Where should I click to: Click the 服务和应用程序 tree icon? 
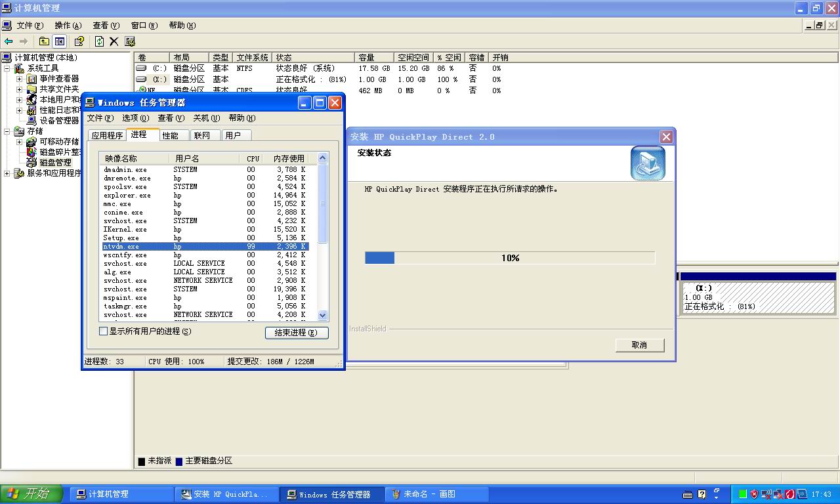pos(20,173)
